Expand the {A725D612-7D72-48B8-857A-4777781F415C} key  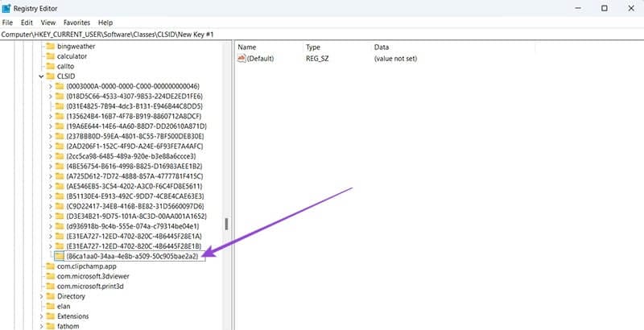[50, 176]
